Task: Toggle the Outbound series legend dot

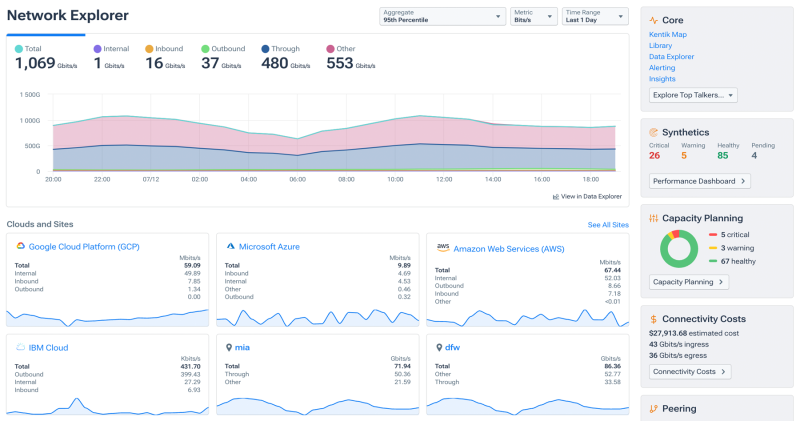Action: click(x=205, y=49)
